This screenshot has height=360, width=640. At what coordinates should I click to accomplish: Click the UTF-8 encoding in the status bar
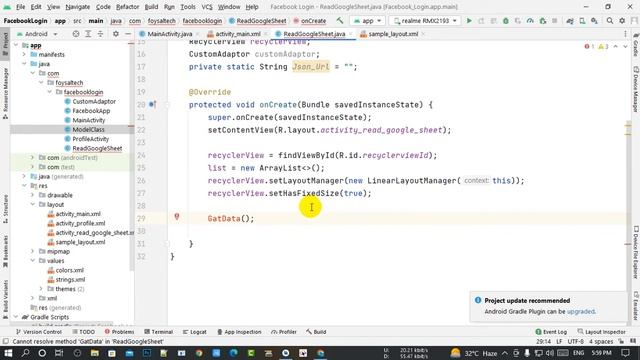(x=576, y=341)
